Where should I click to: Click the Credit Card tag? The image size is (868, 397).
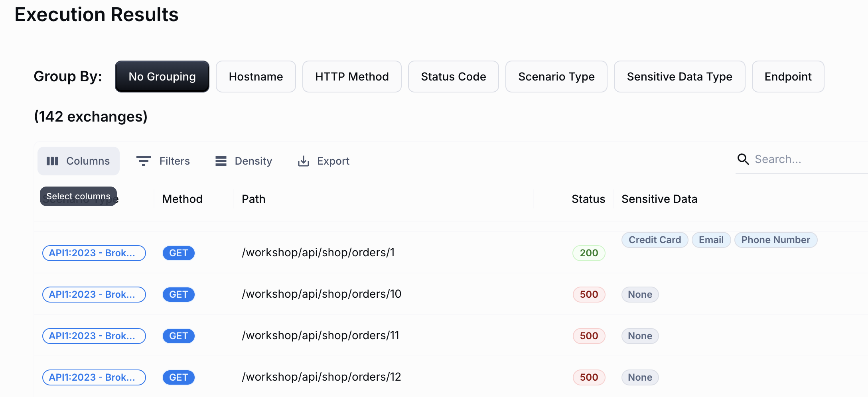click(655, 240)
